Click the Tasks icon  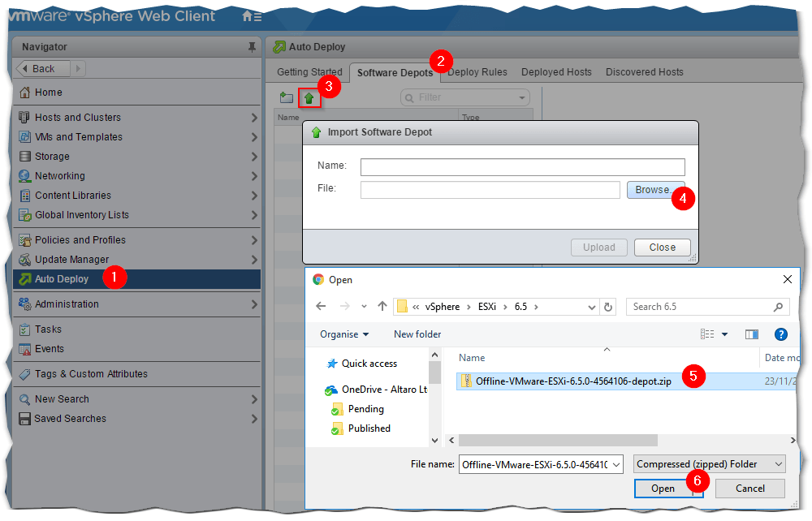pos(24,329)
